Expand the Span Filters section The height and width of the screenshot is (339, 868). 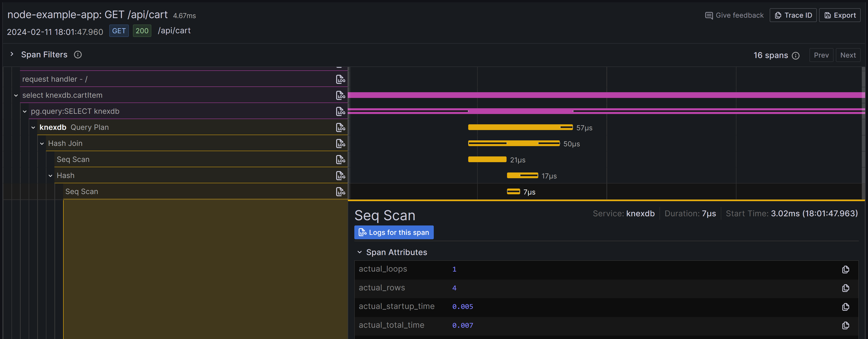[12, 54]
